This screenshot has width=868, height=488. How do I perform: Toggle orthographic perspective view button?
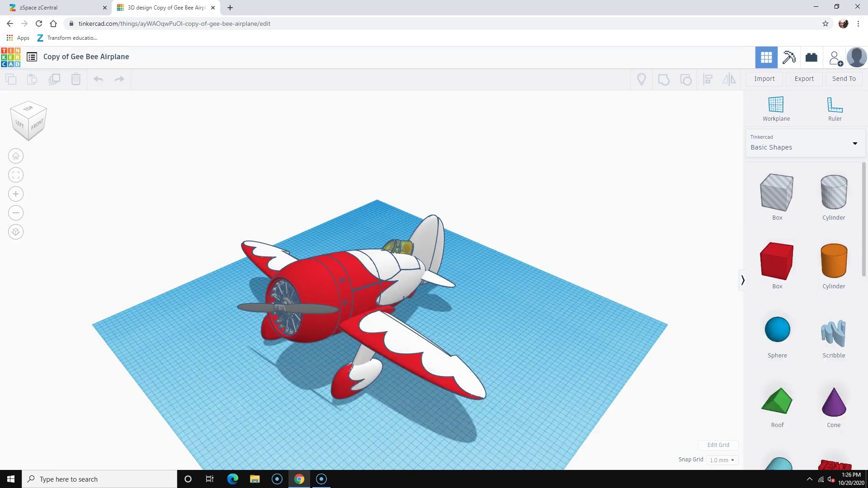(x=16, y=232)
